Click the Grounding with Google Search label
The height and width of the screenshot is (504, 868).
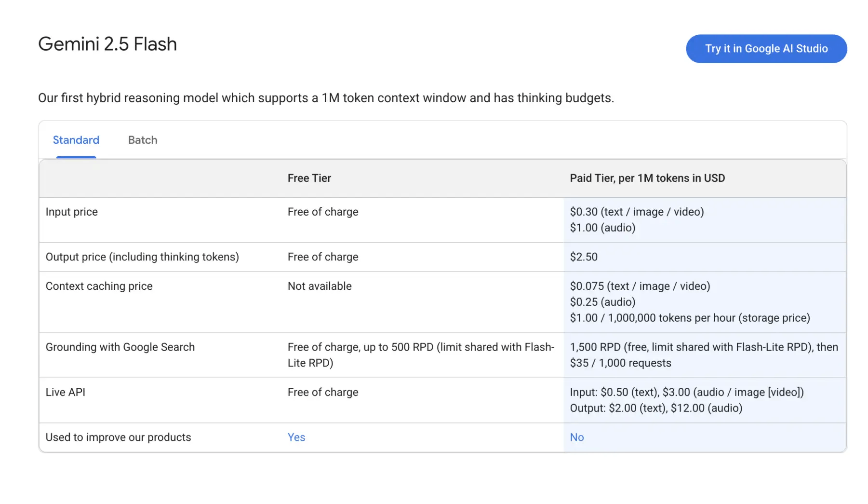pos(120,347)
